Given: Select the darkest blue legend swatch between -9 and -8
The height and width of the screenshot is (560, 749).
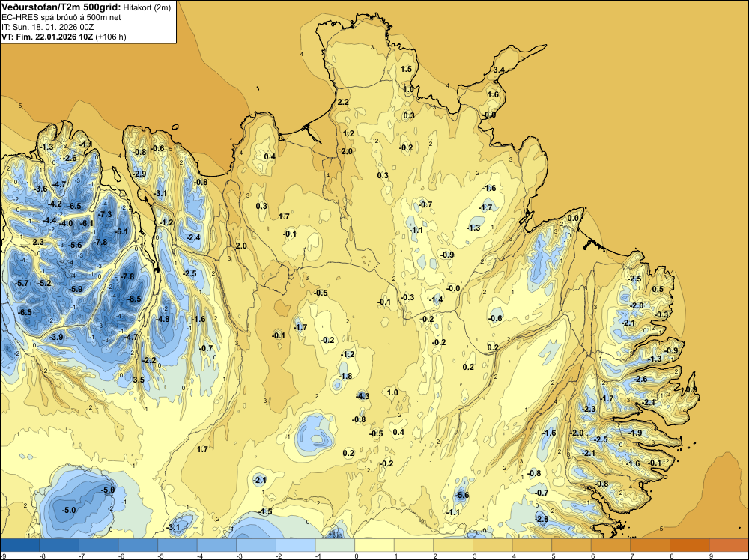Looking at the screenshot, I should click(20, 545).
